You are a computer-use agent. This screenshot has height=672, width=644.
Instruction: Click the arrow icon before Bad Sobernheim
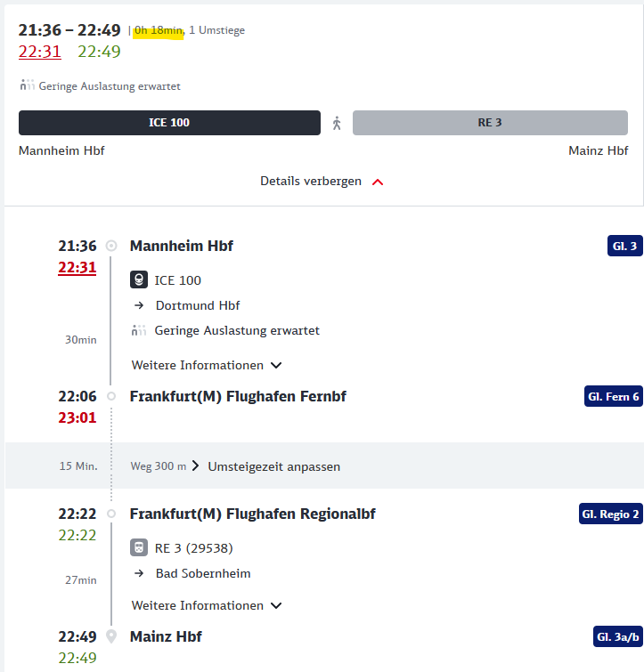pos(139,573)
